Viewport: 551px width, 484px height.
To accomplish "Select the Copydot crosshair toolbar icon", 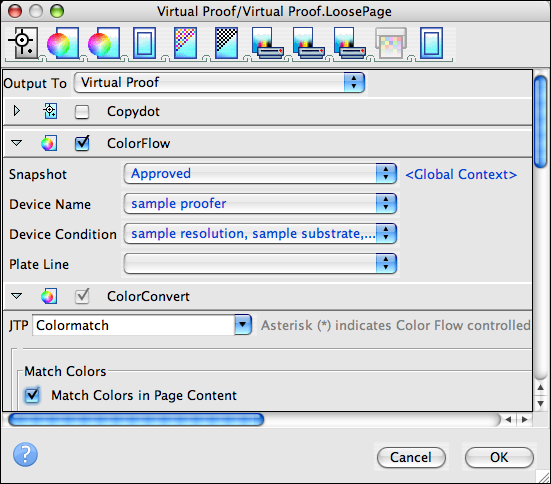I will (x=23, y=43).
